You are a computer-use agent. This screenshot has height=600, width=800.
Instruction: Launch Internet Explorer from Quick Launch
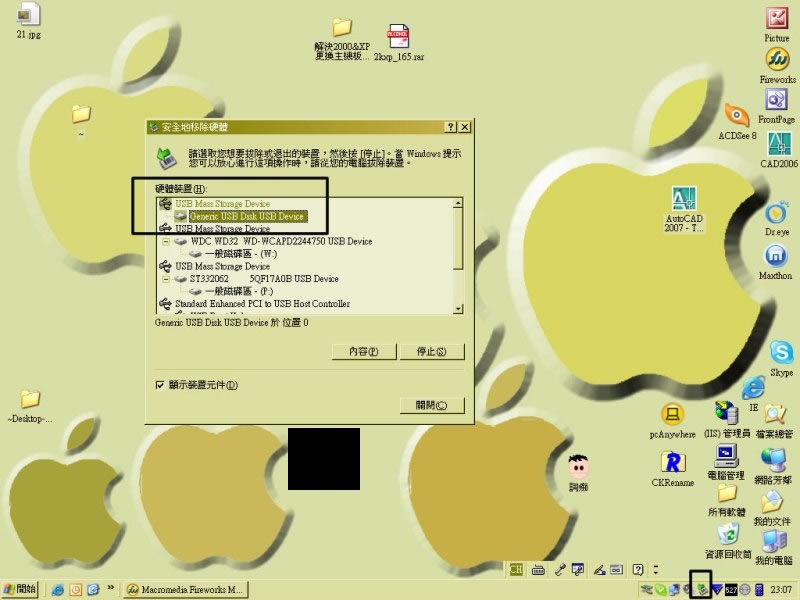(58, 590)
